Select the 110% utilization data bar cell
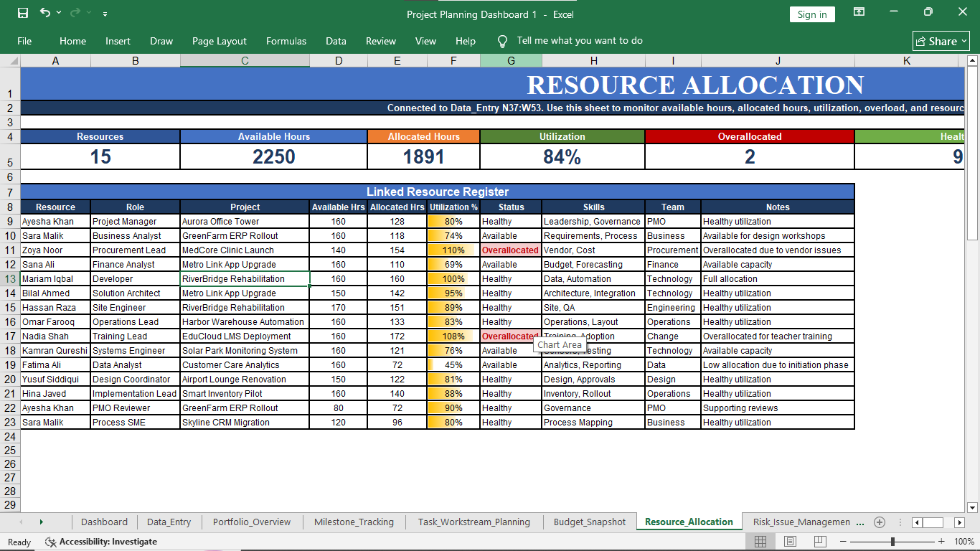Image resolution: width=980 pixels, height=551 pixels. [453, 250]
